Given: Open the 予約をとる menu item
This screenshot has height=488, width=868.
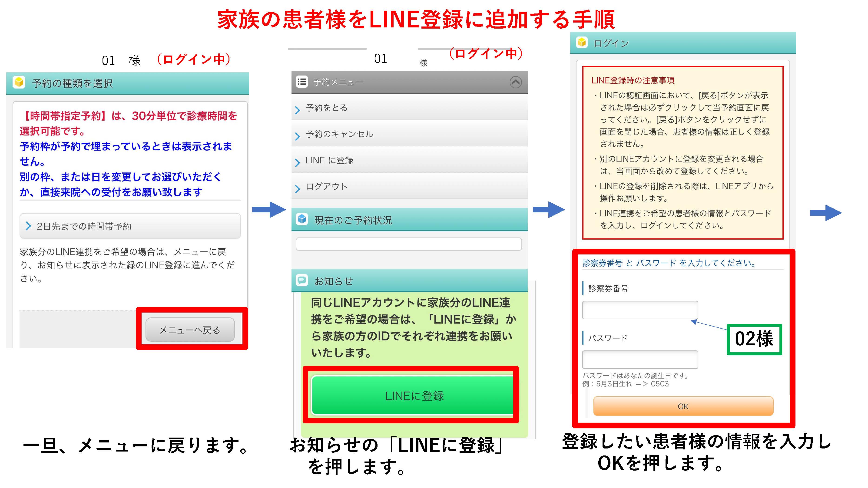Looking at the screenshot, I should click(409, 108).
